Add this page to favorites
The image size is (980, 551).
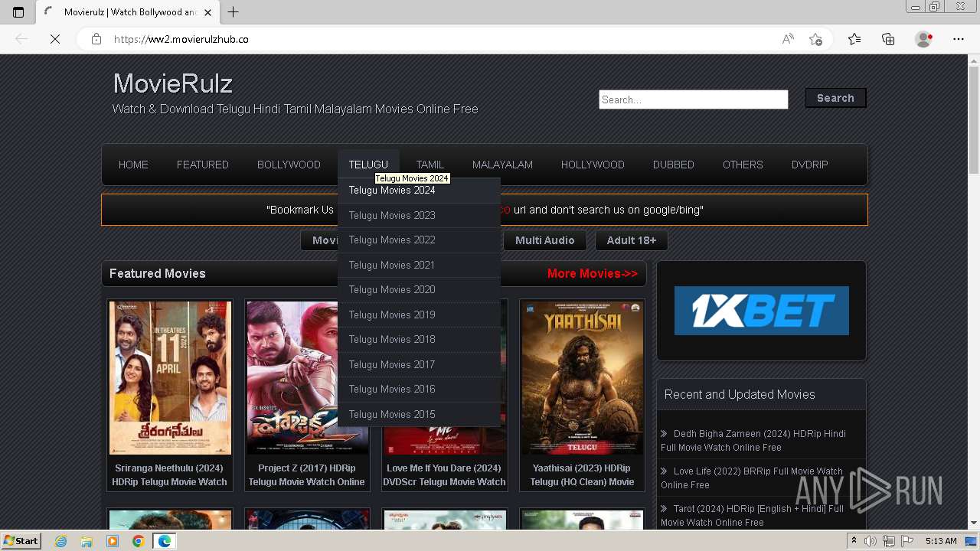click(x=816, y=39)
